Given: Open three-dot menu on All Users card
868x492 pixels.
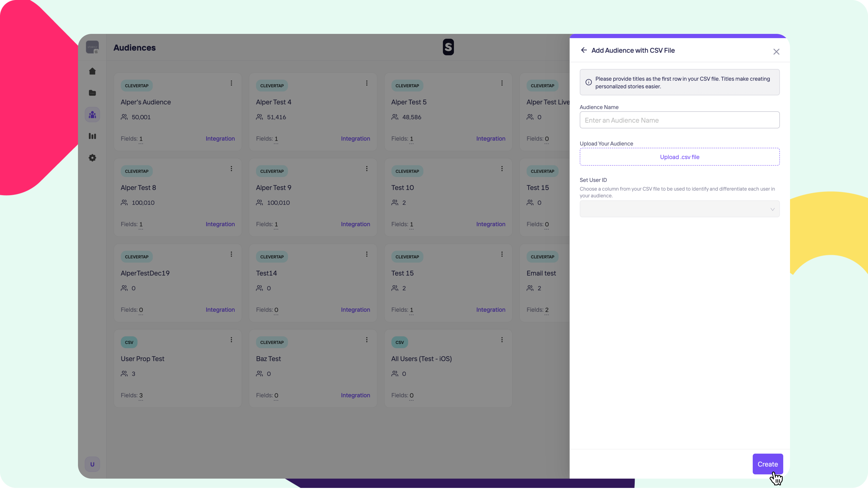Looking at the screenshot, I should point(502,340).
